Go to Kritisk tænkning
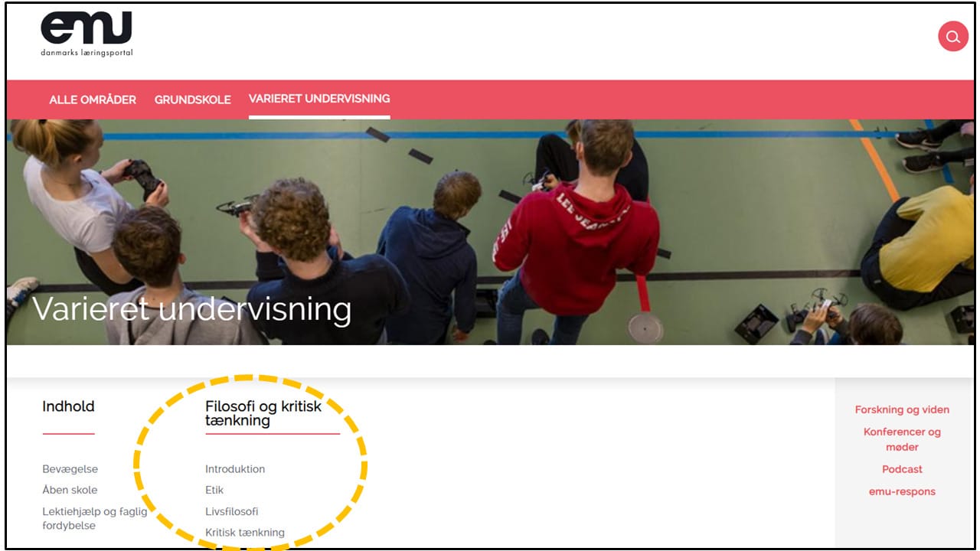This screenshot has height=551, width=980. click(x=245, y=533)
